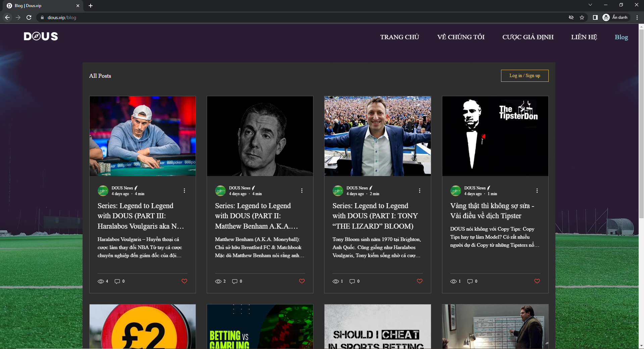The width and height of the screenshot is (644, 349).
Task: Navigate to TRANG CHỦ menu item
Action: pos(400,37)
